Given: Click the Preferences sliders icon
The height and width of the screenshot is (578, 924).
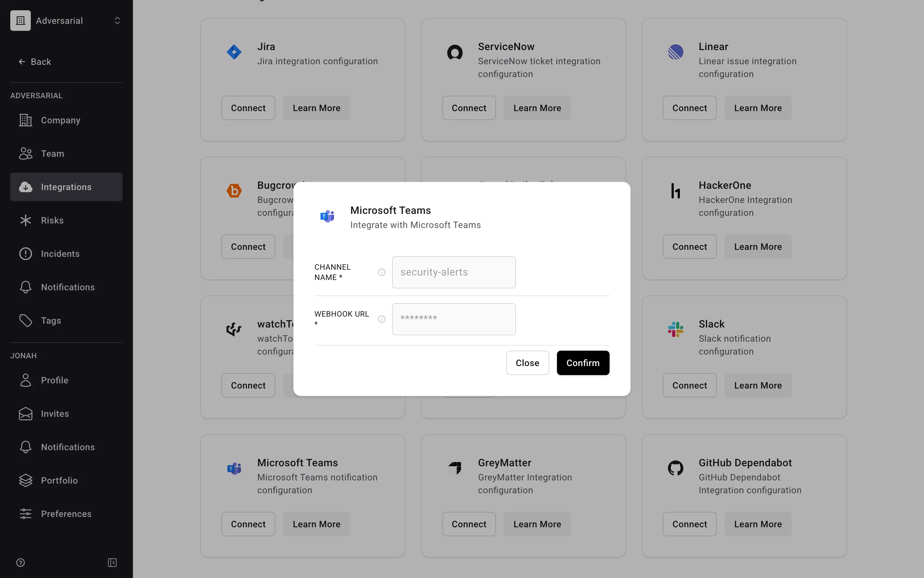Looking at the screenshot, I should pyautogui.click(x=26, y=514).
